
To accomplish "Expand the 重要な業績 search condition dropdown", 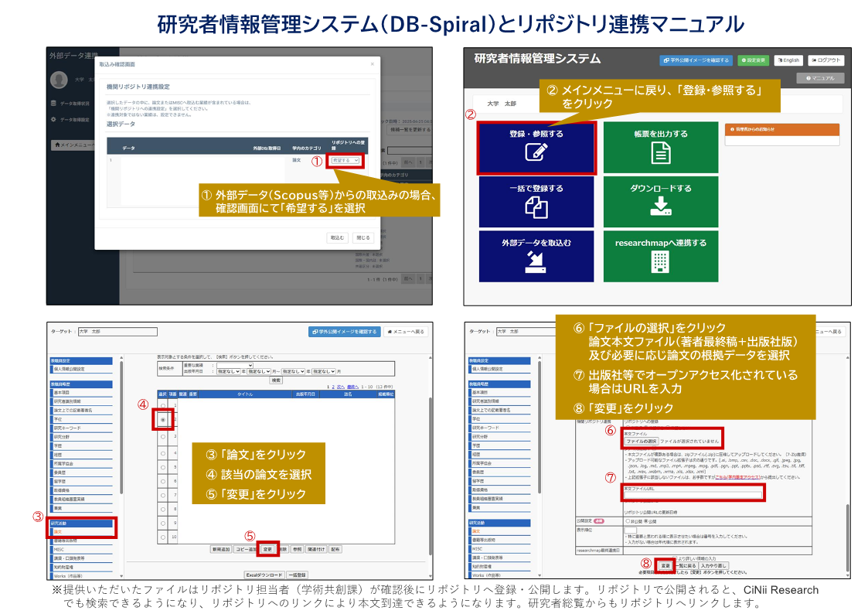I will tap(234, 365).
